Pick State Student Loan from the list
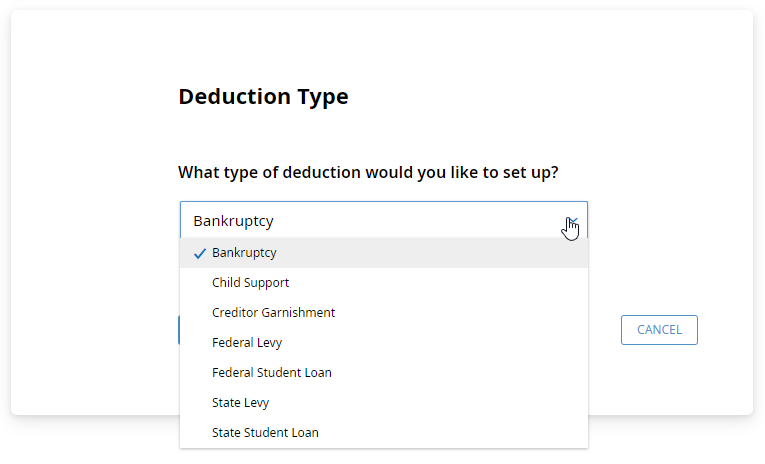 click(x=265, y=433)
